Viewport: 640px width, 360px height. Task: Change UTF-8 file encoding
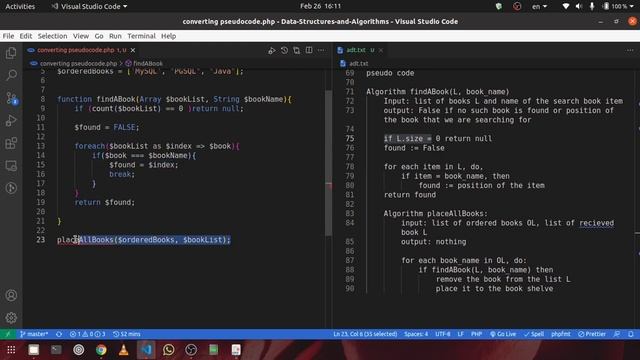(442, 334)
